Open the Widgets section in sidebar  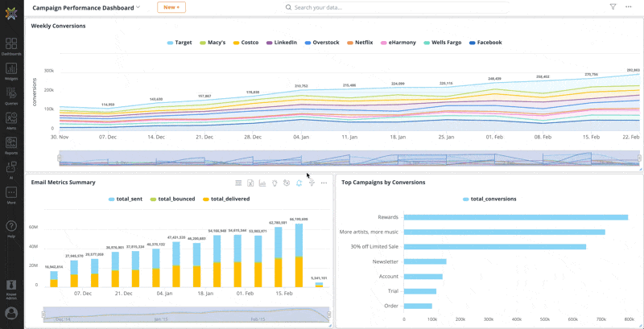tap(11, 72)
